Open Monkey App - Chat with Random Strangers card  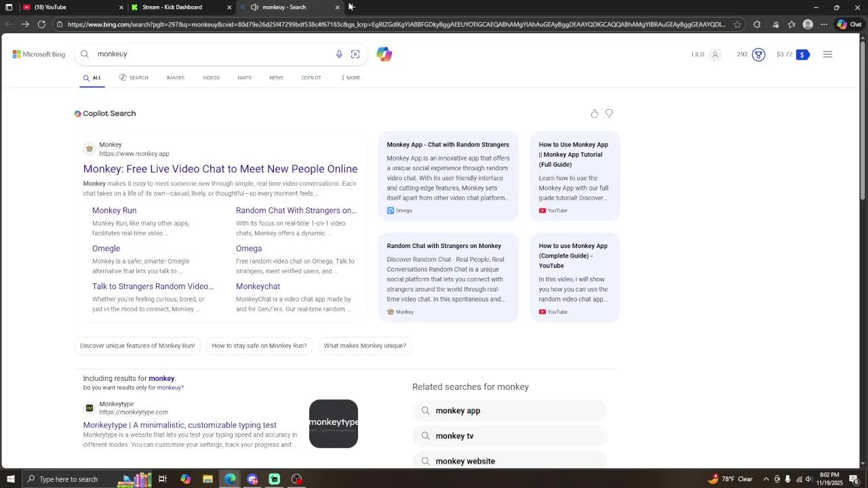[448, 176]
